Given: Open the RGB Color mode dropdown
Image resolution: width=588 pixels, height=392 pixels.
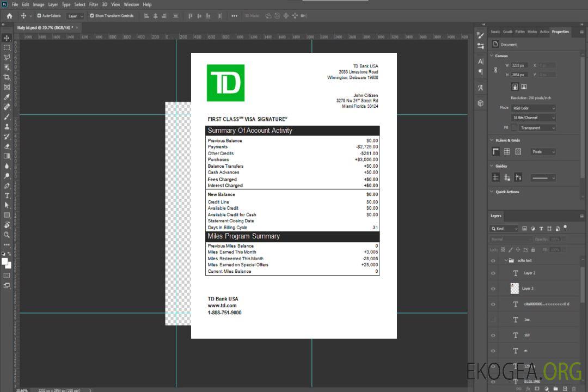Looking at the screenshot, I should pos(533,108).
